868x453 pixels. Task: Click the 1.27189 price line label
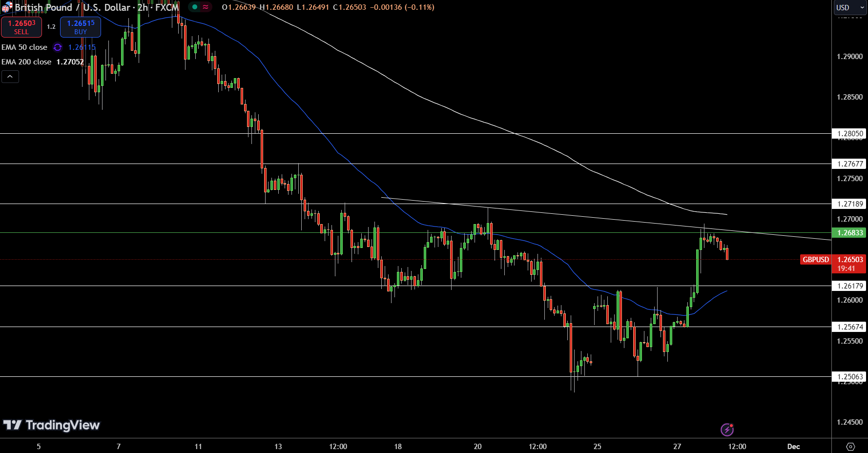[x=850, y=204]
